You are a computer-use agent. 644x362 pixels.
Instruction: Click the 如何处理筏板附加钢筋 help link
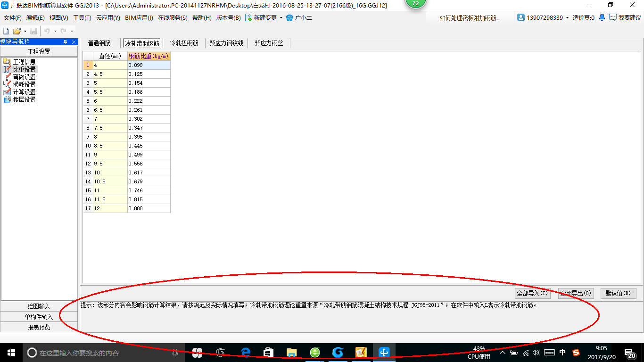pos(470,18)
